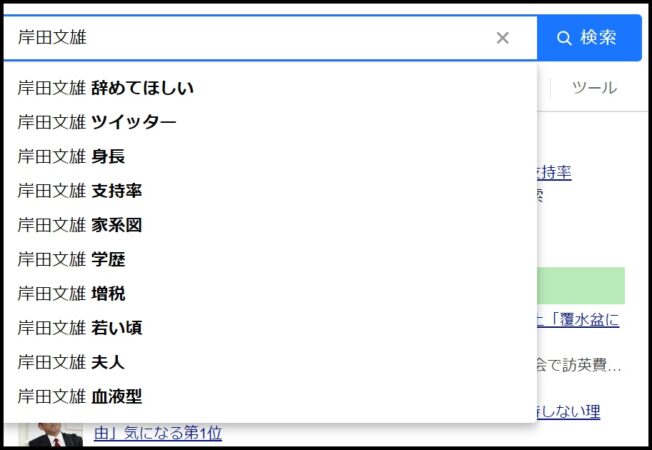Select suggestion 岸田文雄 若い頃
Image resolution: width=652 pixels, height=450 pixels.
pos(270,328)
